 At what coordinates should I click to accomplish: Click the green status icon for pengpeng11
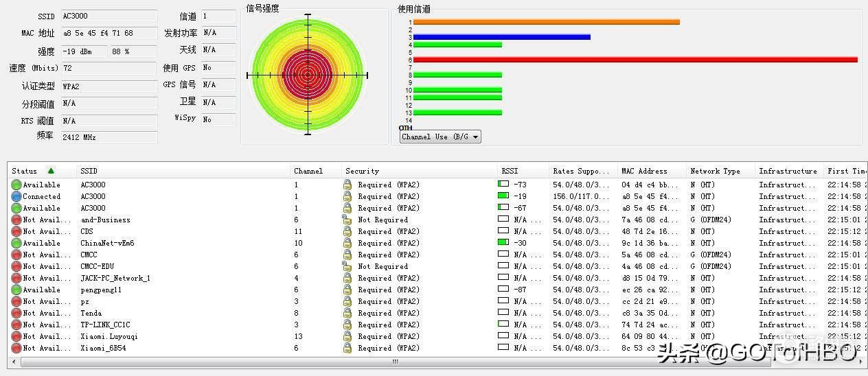(16, 290)
